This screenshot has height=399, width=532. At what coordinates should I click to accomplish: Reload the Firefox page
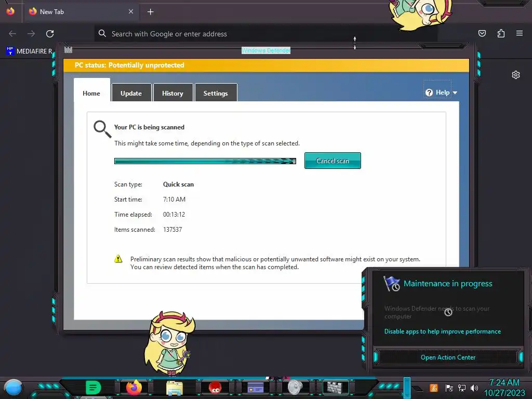point(50,34)
